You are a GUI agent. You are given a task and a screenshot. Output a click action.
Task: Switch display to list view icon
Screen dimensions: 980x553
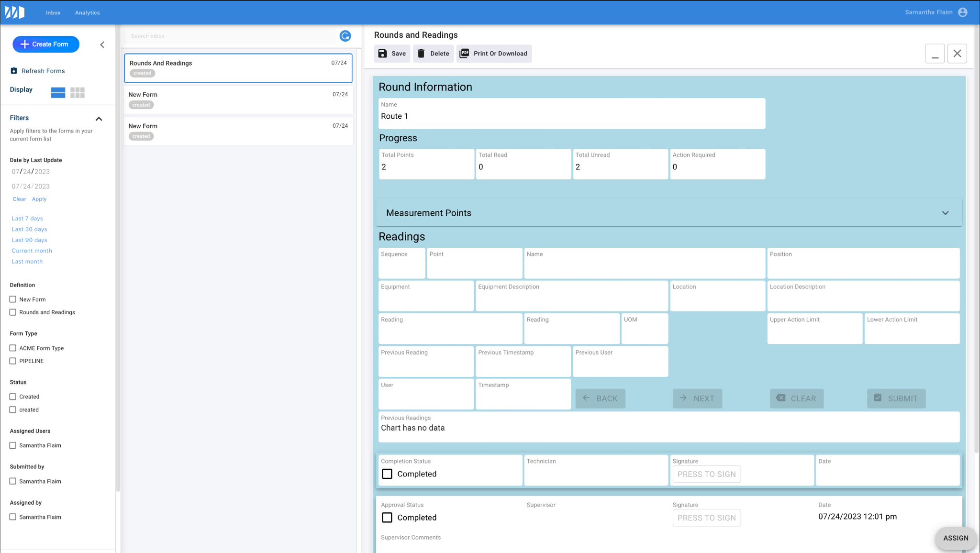pyautogui.click(x=58, y=92)
